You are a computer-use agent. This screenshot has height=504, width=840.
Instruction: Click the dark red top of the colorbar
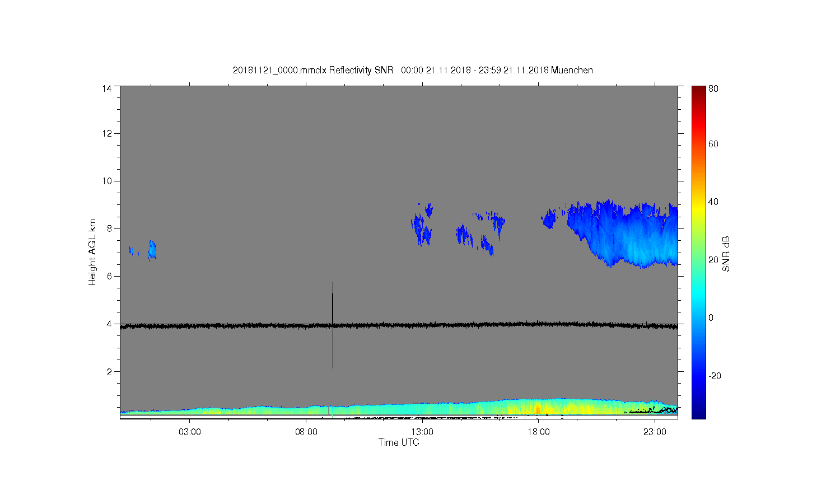pos(698,91)
